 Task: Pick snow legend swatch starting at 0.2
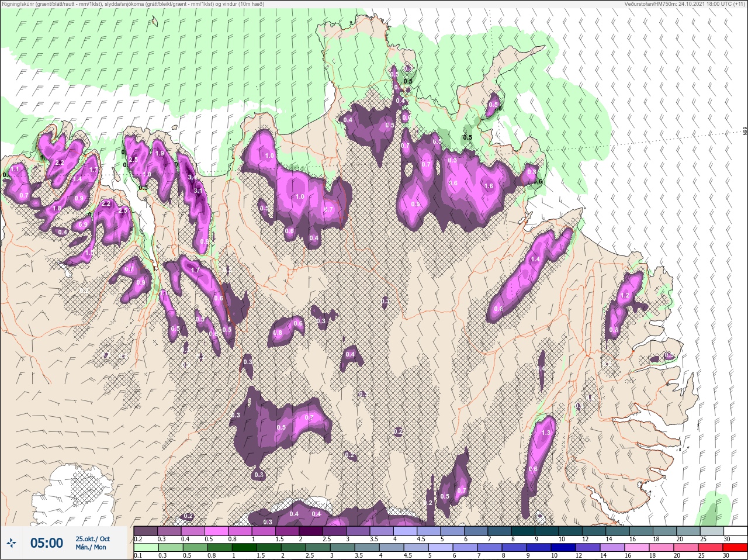click(146, 531)
